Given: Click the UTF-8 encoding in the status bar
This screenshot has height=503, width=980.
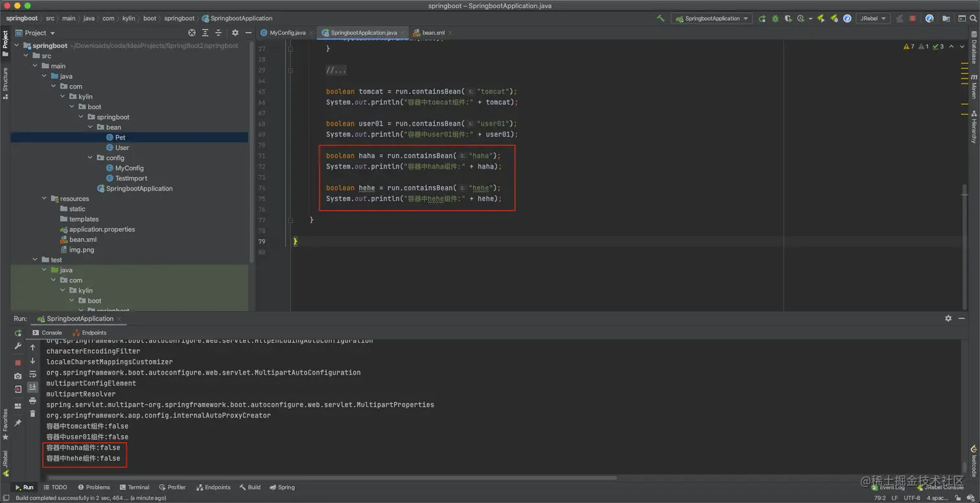Looking at the screenshot, I should click(911, 498).
